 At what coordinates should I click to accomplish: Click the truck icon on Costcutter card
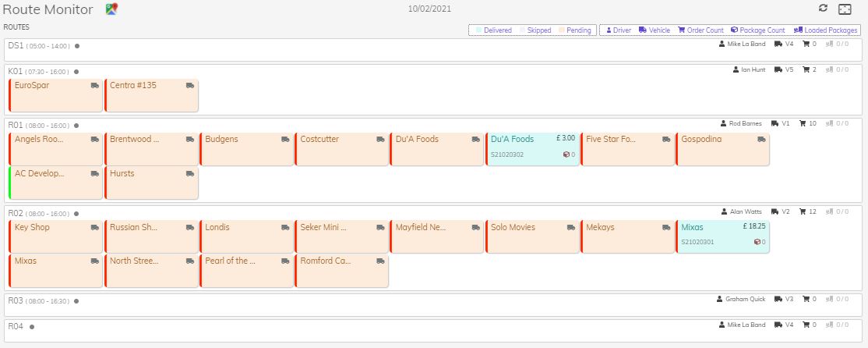pyautogui.click(x=380, y=140)
